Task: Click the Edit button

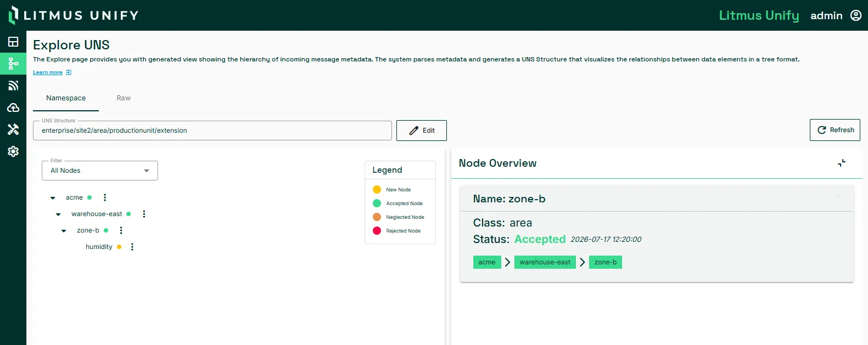Action: 422,131
